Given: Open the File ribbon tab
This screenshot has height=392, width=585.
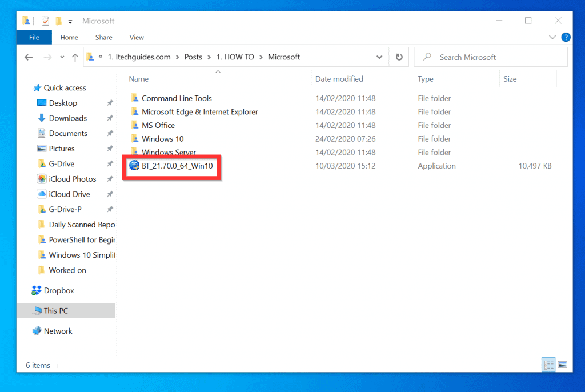Looking at the screenshot, I should pos(34,37).
